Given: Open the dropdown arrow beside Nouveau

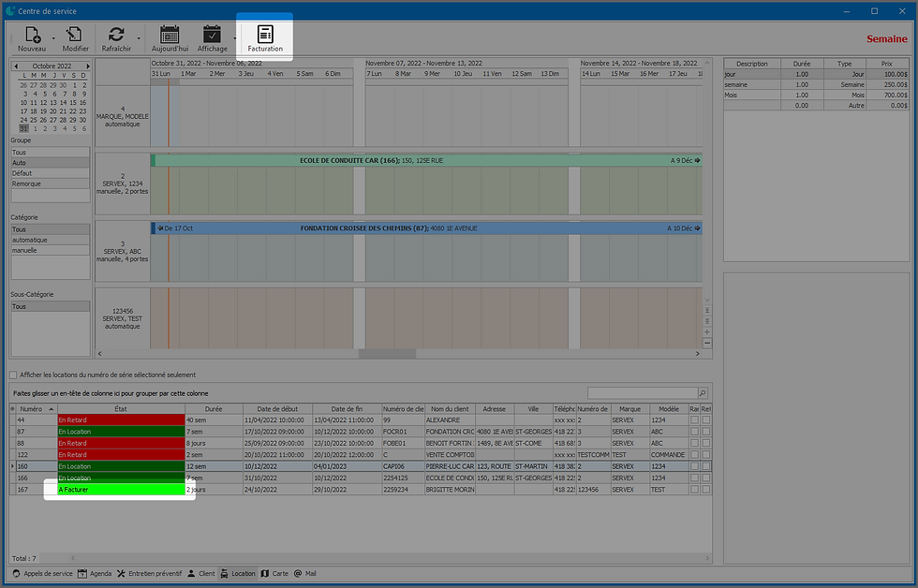Looking at the screenshot, I should pyautogui.click(x=53, y=38).
